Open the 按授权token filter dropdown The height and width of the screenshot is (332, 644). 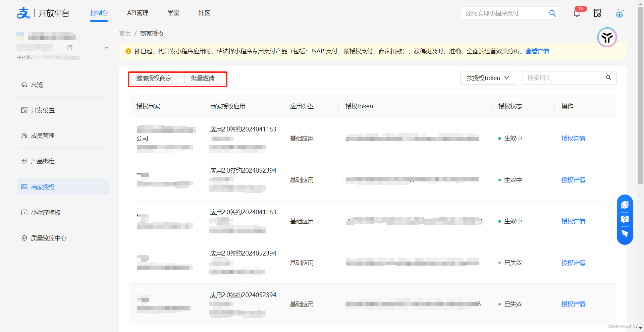(488, 78)
